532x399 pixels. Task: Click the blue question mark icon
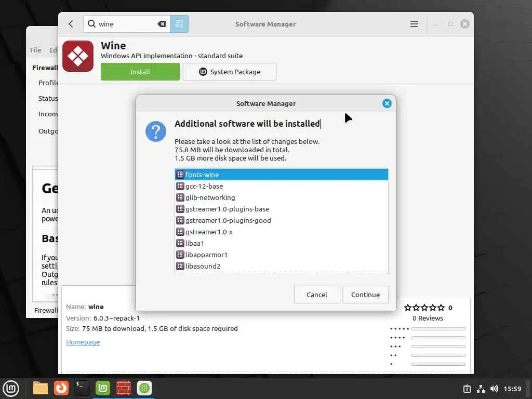[x=156, y=131]
